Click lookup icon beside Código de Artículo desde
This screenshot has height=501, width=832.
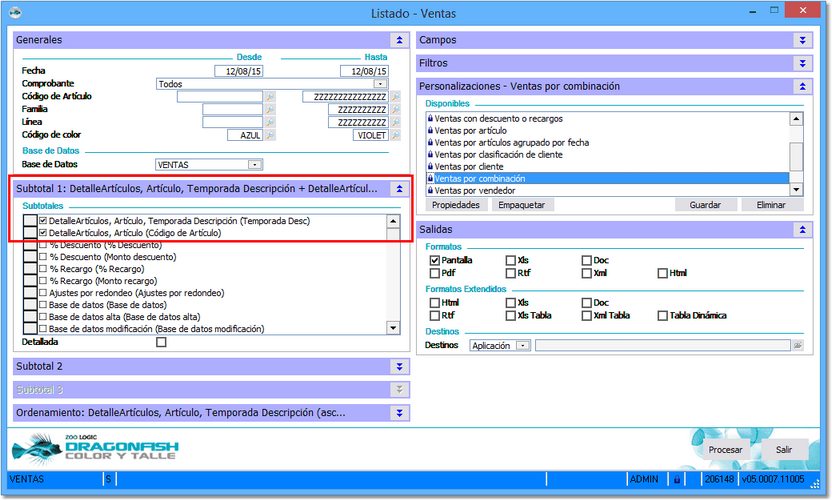[x=270, y=97]
